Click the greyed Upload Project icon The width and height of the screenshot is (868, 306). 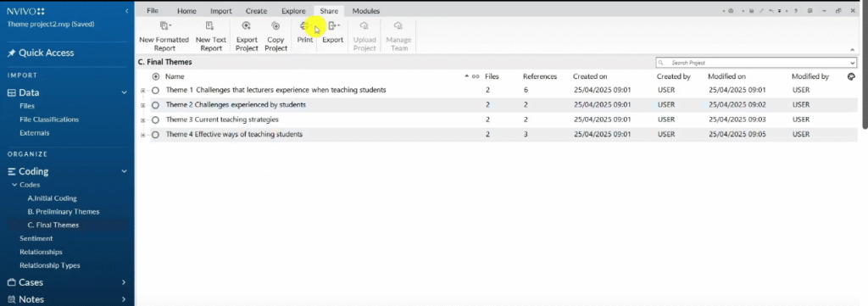point(364,25)
